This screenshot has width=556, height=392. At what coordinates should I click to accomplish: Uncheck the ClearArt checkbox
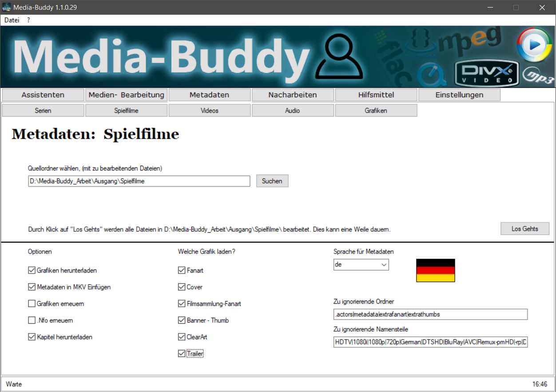tap(182, 337)
